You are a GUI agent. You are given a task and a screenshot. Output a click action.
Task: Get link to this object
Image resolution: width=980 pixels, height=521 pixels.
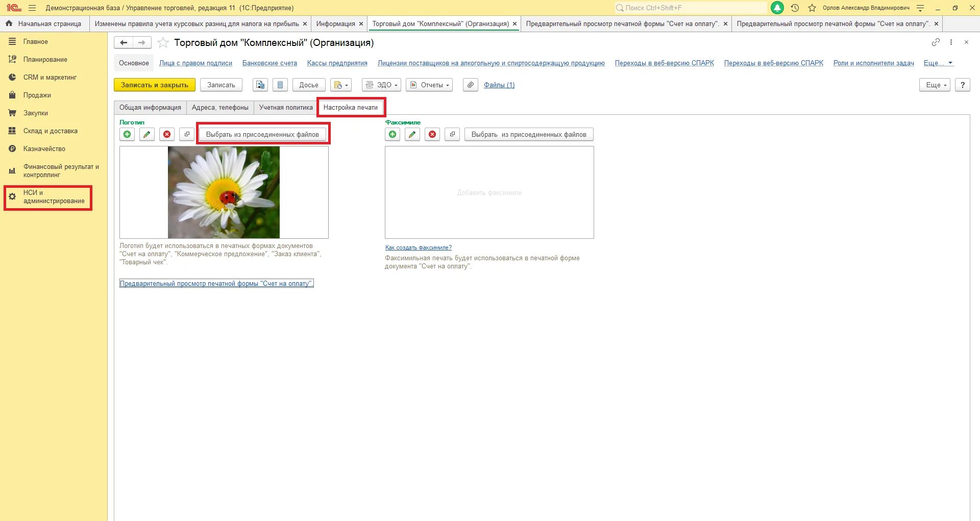[936, 42]
